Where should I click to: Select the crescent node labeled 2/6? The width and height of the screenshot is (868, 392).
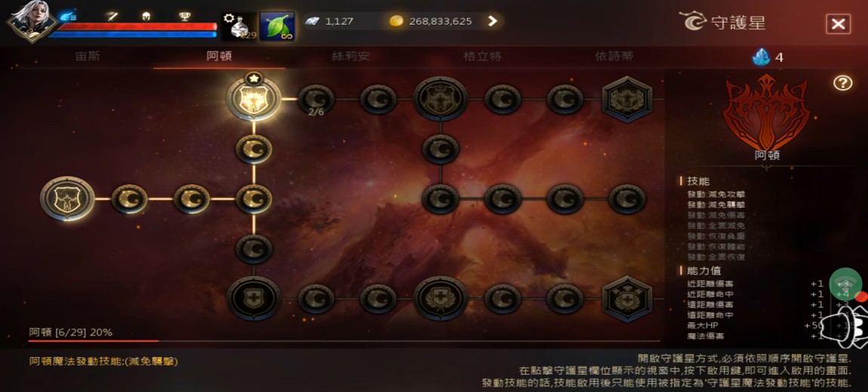(316, 99)
